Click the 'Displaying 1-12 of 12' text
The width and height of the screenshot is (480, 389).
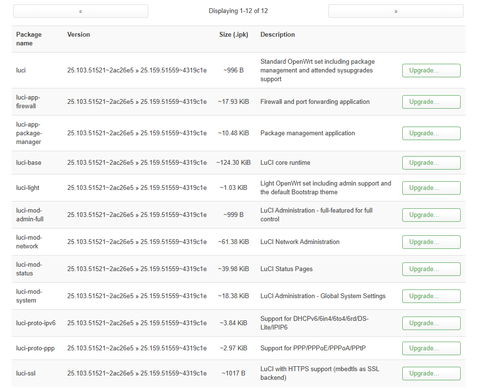(238, 11)
